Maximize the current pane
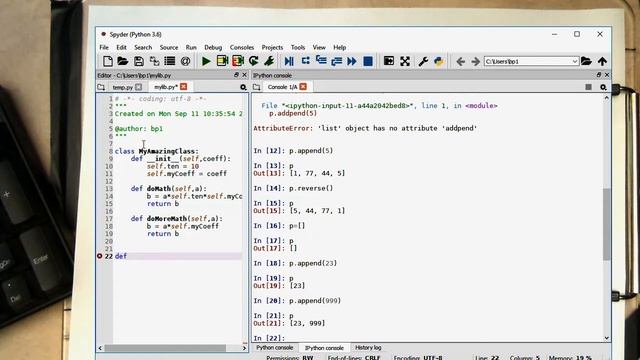This screenshot has width=640, height=360. click(x=389, y=61)
